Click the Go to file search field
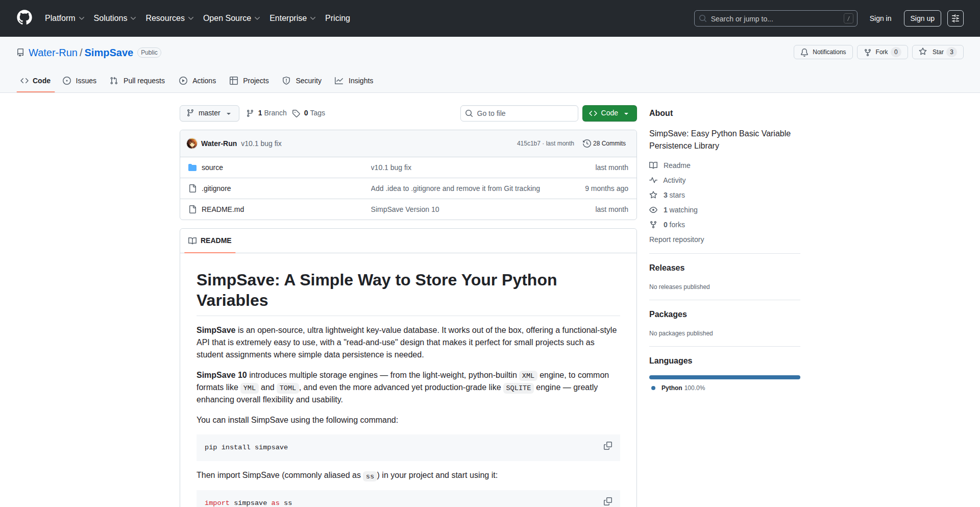The image size is (980, 507). pos(519,113)
